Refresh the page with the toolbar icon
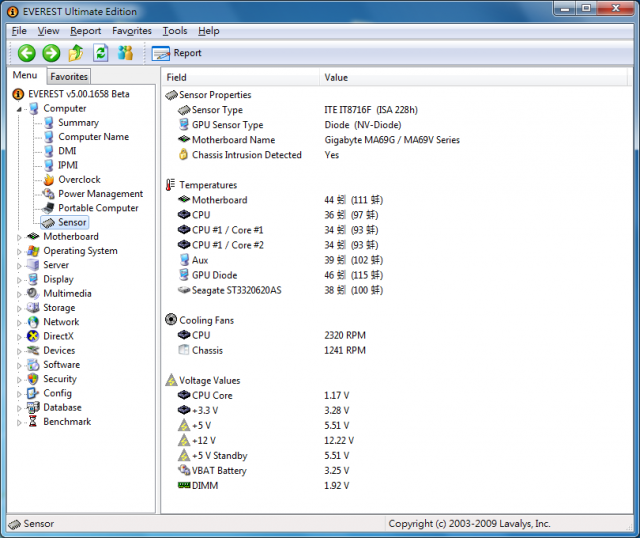This screenshot has width=640, height=538. 100,53
